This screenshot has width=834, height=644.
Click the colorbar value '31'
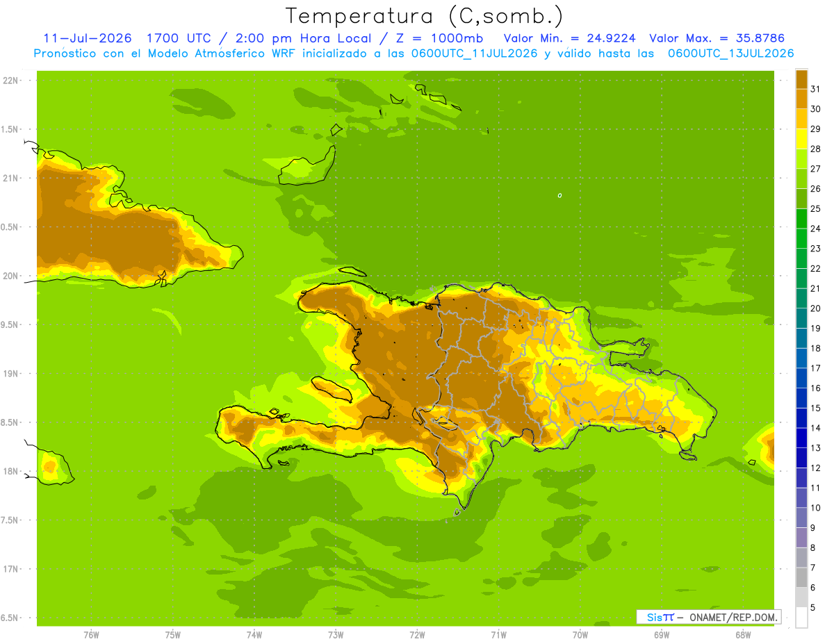tap(815, 89)
